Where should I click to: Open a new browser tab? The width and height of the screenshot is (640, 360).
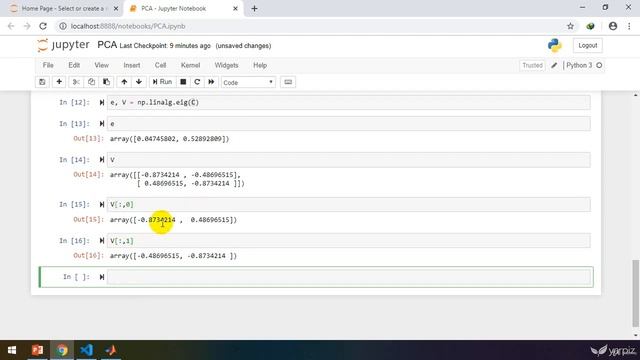(x=254, y=9)
